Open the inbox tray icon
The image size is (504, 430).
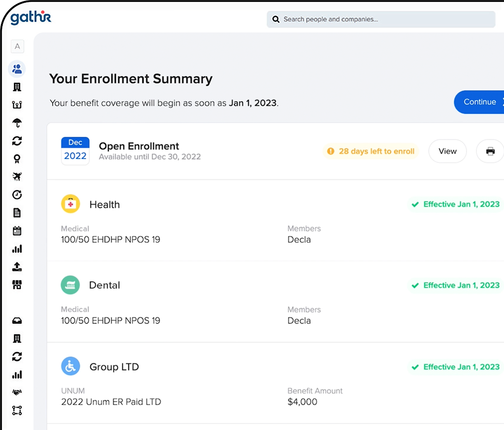pyautogui.click(x=17, y=321)
